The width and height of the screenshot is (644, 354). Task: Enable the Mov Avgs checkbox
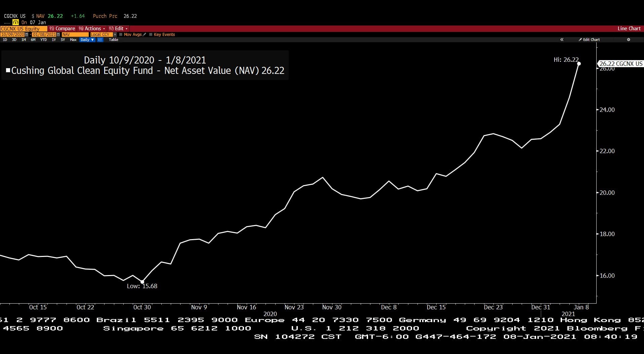[x=121, y=35]
